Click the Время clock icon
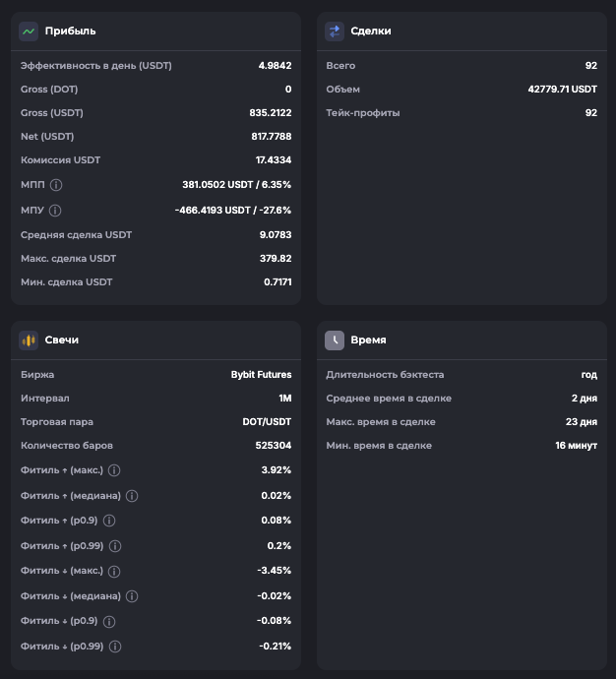This screenshot has height=679, width=616. click(x=335, y=340)
